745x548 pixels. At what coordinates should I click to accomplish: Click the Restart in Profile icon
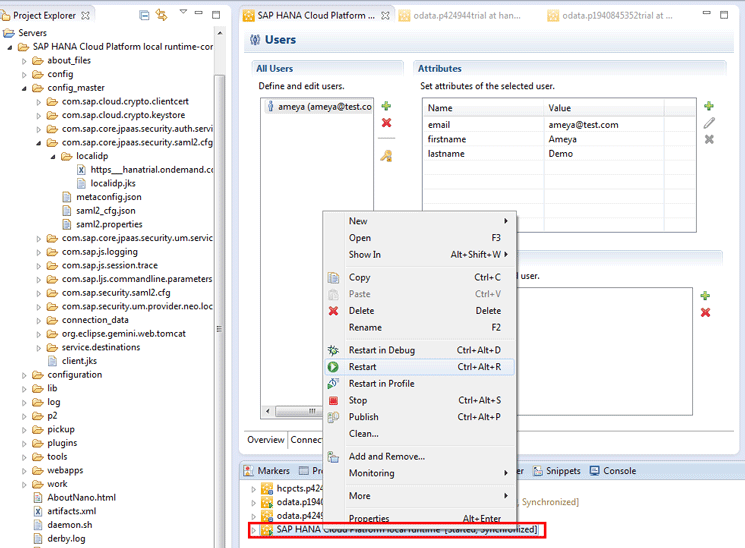[x=334, y=384]
